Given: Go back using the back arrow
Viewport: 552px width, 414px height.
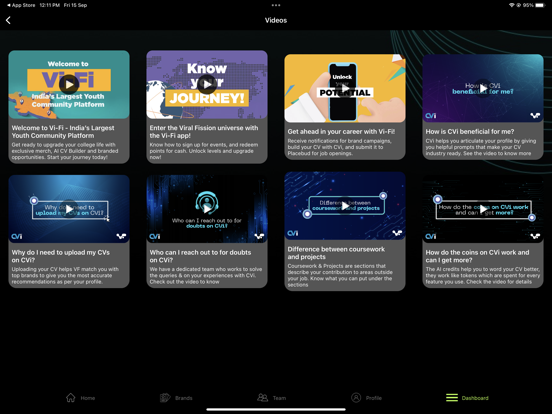Looking at the screenshot, I should (8, 20).
